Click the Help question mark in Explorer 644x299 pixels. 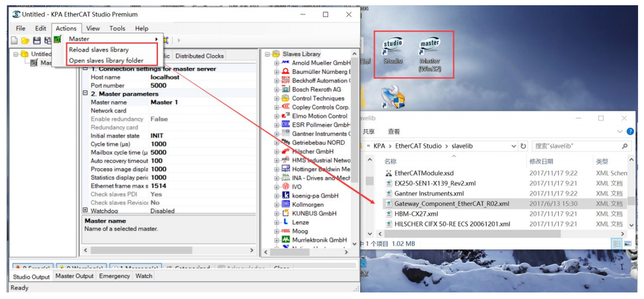coord(630,132)
